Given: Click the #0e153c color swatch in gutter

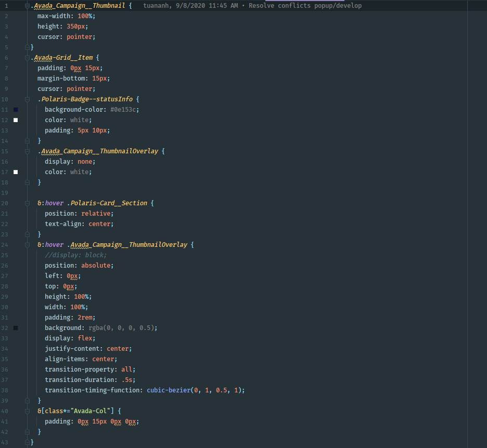Looking at the screenshot, I should [16, 110].
